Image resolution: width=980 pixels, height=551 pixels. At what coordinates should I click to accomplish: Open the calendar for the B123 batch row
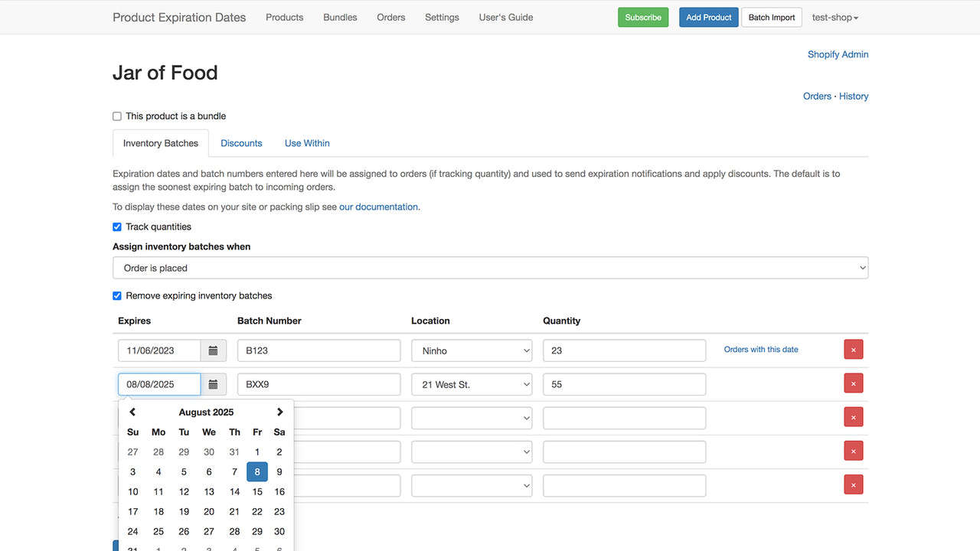213,350
